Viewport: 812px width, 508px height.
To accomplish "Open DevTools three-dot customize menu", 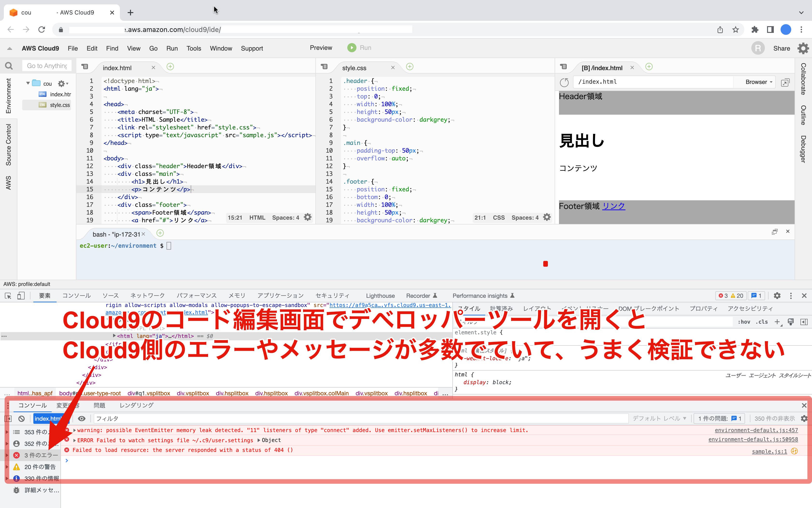I will coord(791,296).
